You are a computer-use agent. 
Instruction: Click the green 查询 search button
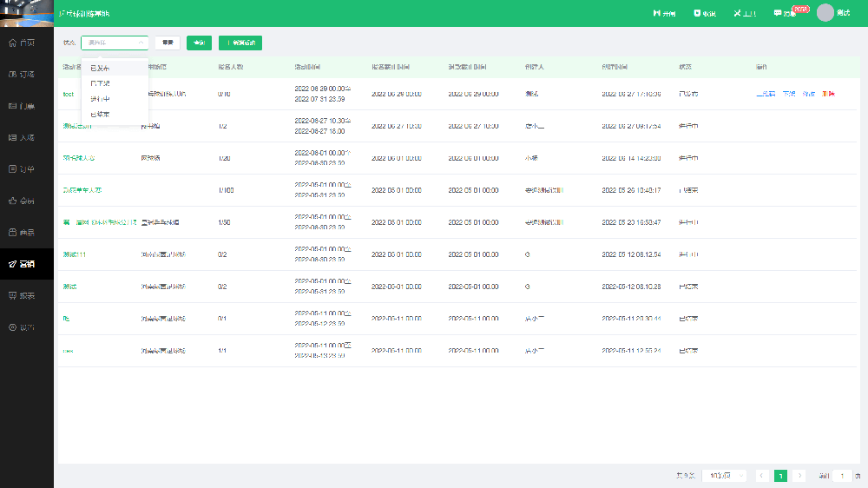[x=199, y=43]
